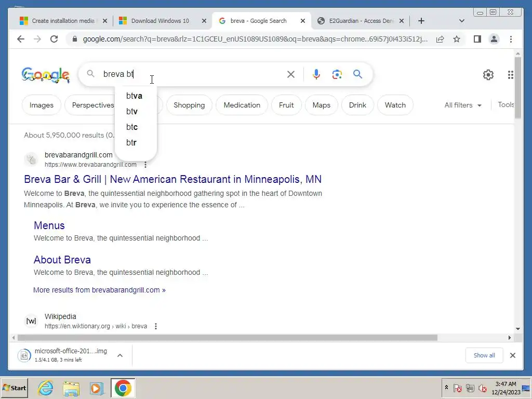Select Watch filter chip

point(395,105)
